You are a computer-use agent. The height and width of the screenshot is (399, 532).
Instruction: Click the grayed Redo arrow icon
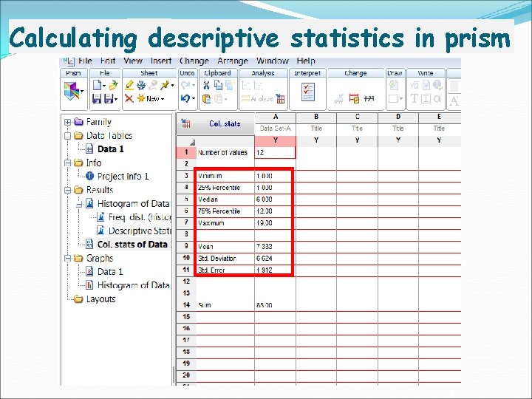click(x=185, y=85)
